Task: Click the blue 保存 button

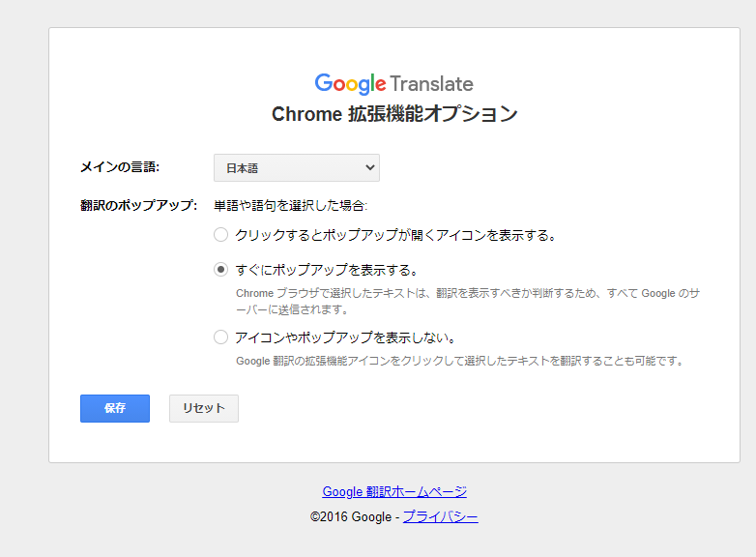Action: (x=115, y=408)
